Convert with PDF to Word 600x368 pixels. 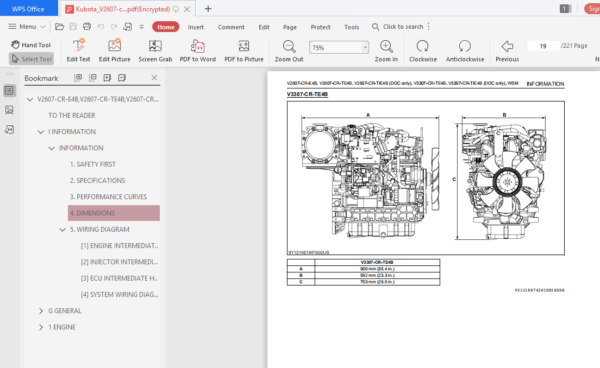click(x=198, y=50)
